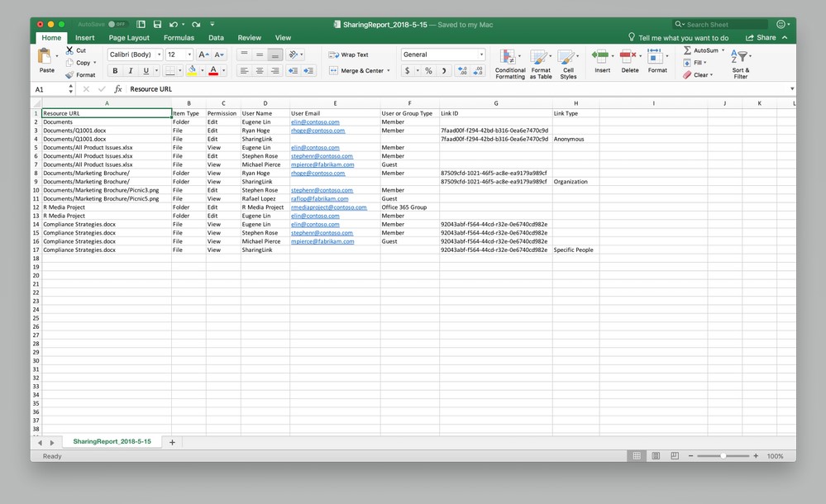
Task: Open the Data tab
Action: click(216, 38)
